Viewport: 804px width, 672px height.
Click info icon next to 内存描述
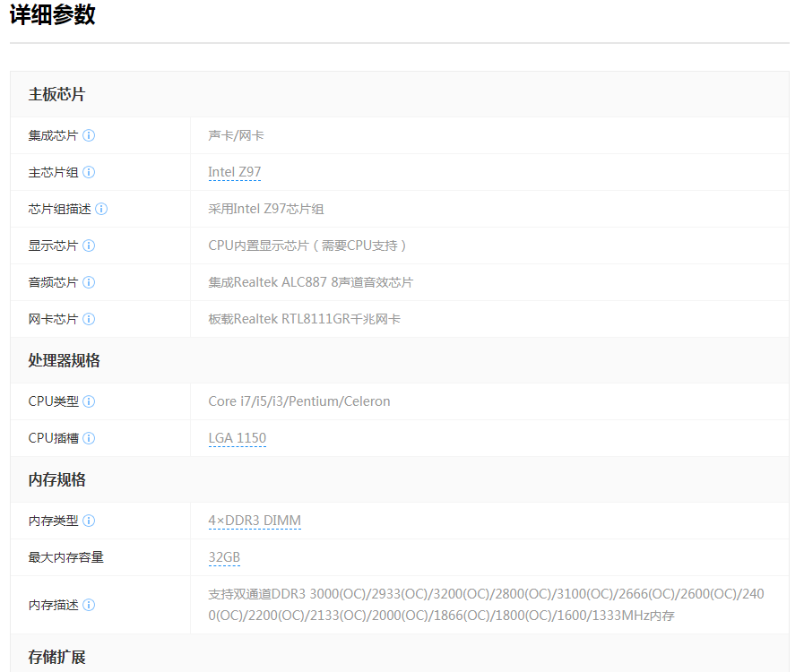click(89, 605)
